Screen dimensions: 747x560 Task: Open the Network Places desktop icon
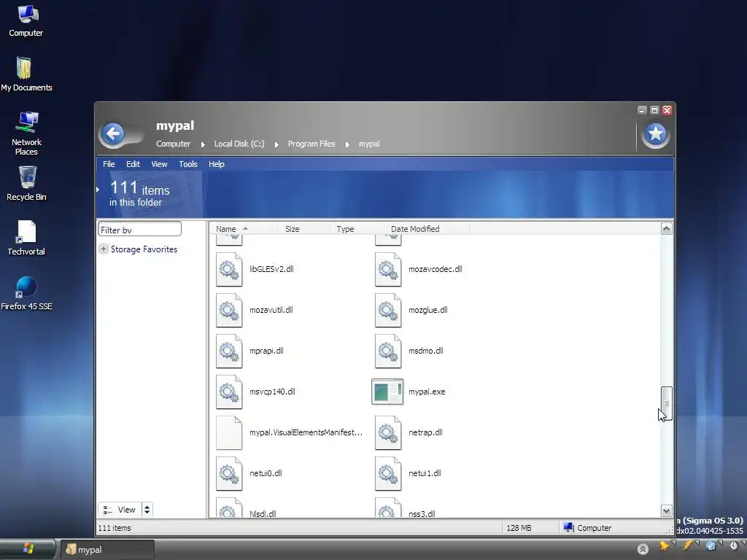click(26, 133)
